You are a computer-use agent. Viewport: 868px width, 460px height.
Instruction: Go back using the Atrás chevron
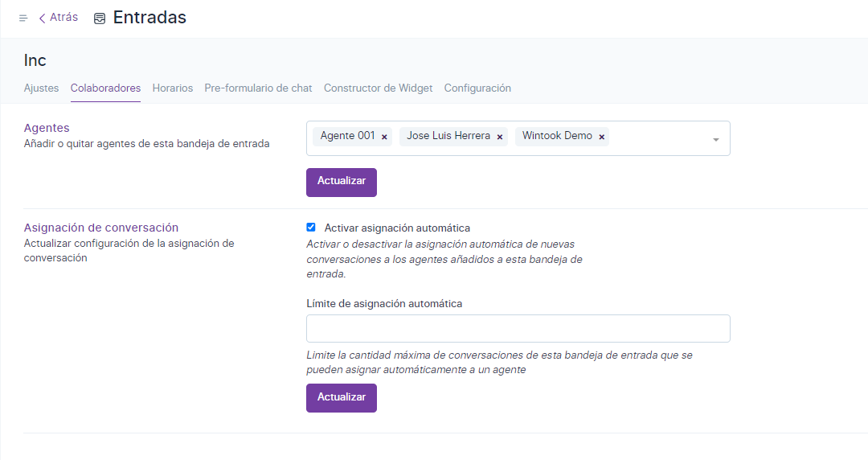click(42, 18)
